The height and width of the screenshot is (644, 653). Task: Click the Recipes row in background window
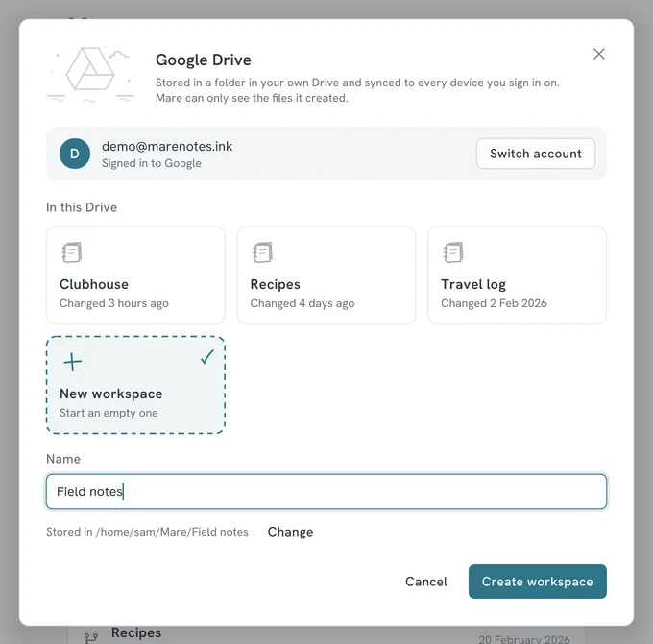[x=326, y=634]
